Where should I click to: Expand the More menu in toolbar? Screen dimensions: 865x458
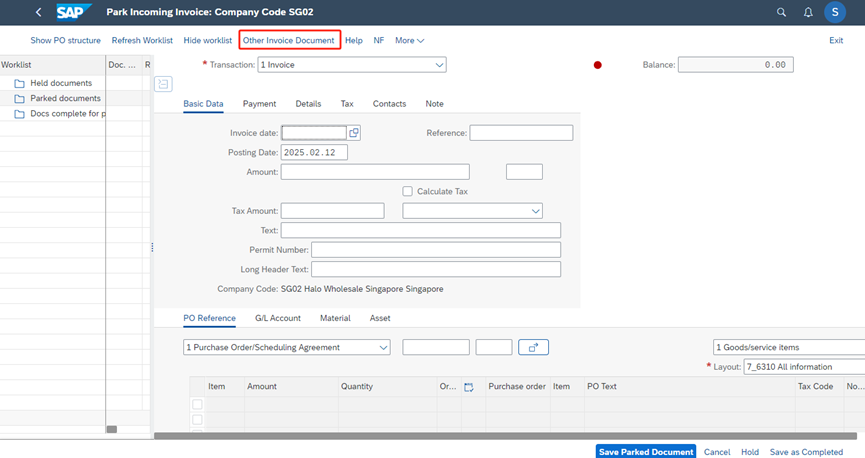[x=409, y=40]
